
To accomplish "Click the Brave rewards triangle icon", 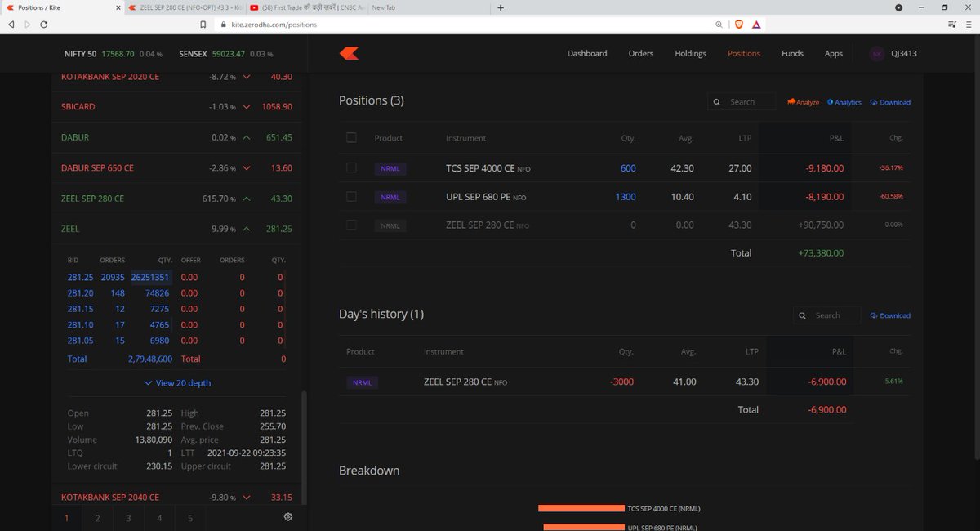I will (757, 25).
